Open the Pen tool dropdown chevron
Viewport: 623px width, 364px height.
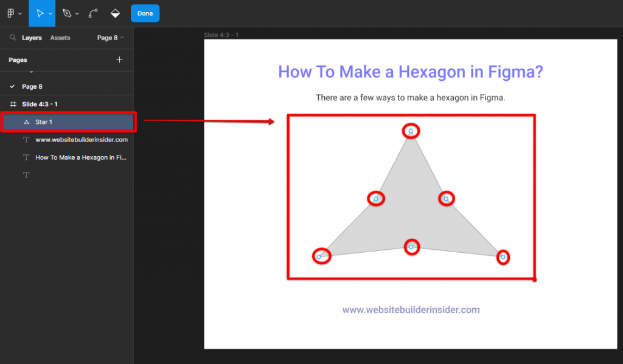[x=75, y=13]
